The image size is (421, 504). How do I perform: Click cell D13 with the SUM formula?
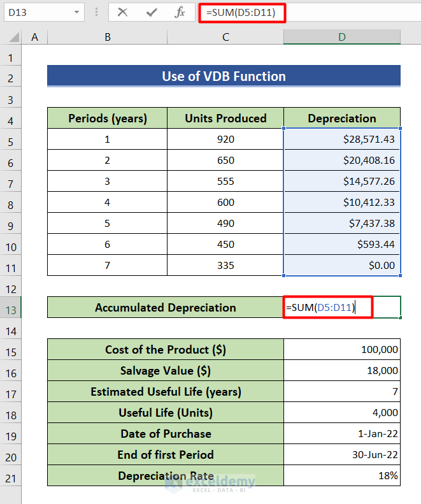342,308
